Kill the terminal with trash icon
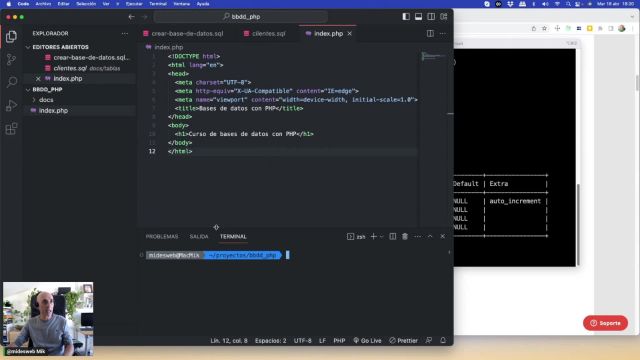 tap(405, 237)
